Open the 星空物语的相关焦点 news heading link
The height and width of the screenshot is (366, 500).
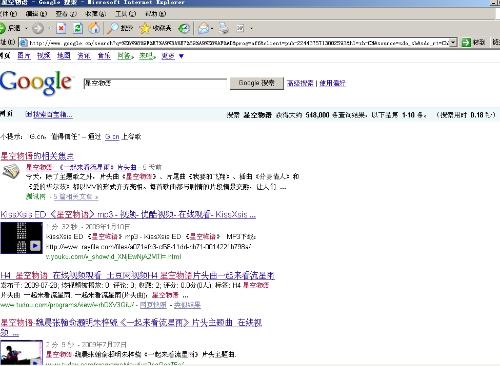[37, 156]
